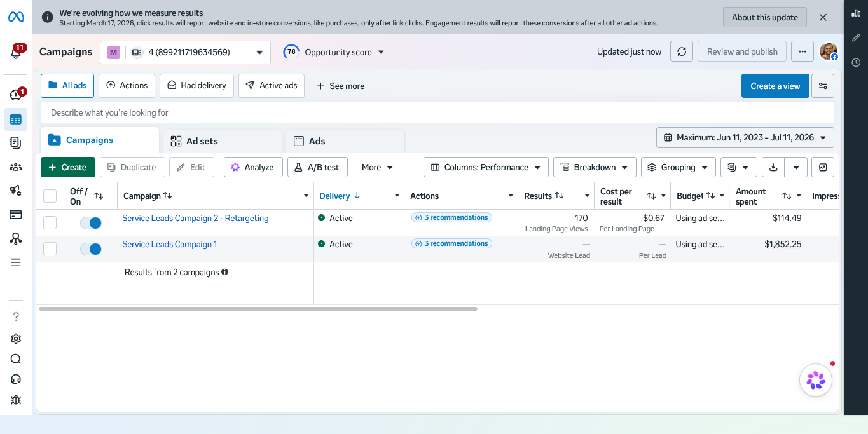The height and width of the screenshot is (434, 868).
Task: Toggle off Service Leads Campaign 1
Action: pyautogui.click(x=90, y=249)
